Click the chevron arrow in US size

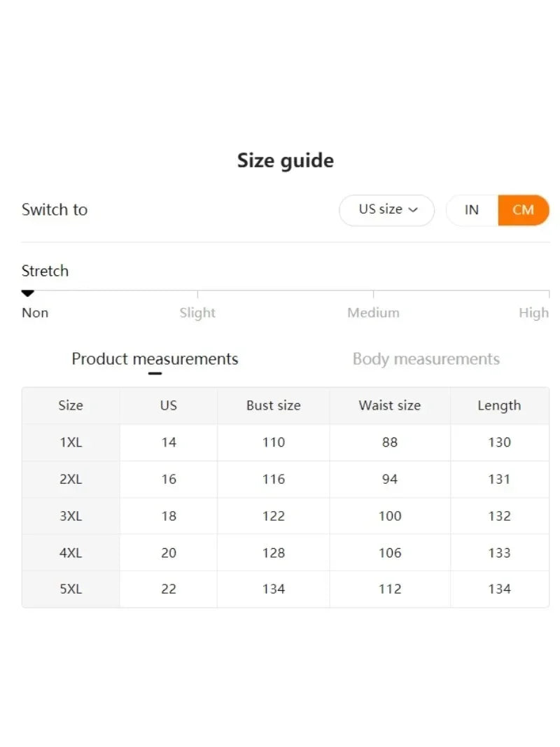coord(413,210)
